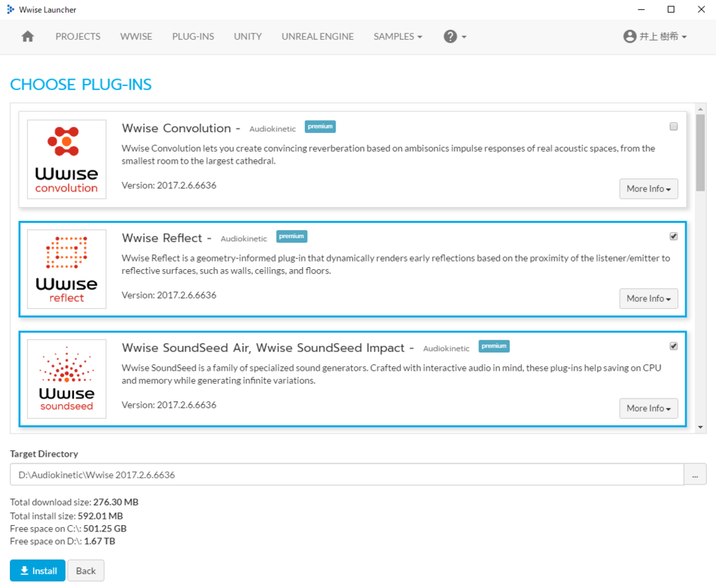
Task: Click the Wwise Convolution title text
Action: pos(176,128)
